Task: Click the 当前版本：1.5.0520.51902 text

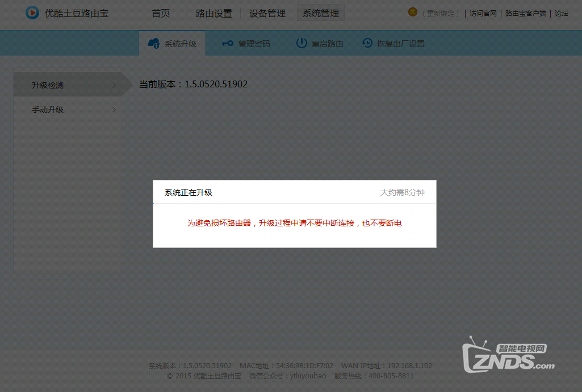Action: [193, 84]
